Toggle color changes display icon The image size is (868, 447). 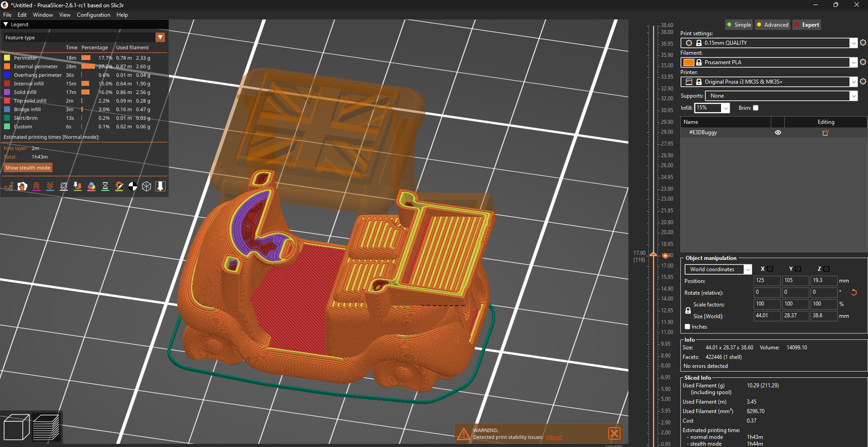coord(92,186)
